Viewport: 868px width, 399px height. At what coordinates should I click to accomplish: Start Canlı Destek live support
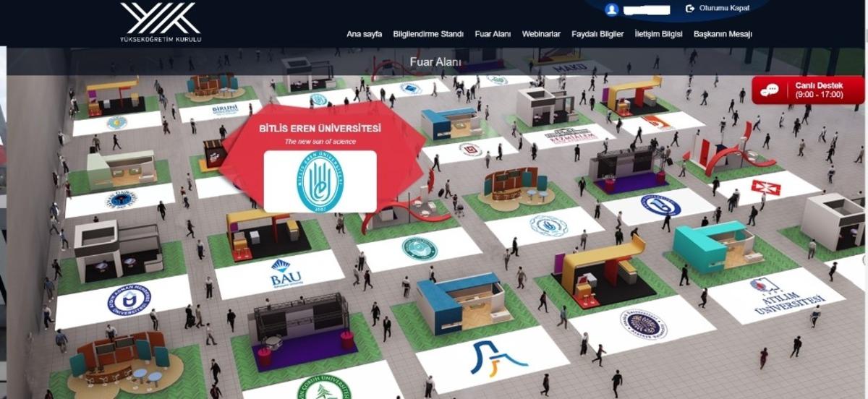coord(808,90)
